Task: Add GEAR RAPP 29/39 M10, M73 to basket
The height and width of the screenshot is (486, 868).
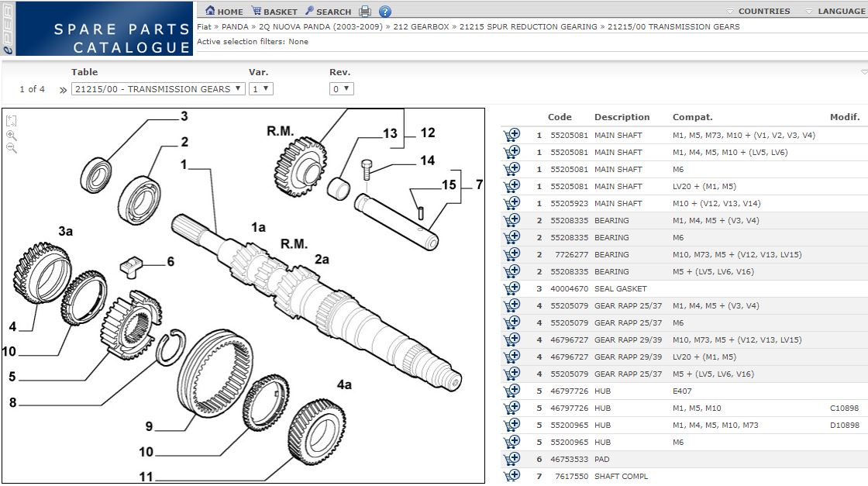Action: 511,340
